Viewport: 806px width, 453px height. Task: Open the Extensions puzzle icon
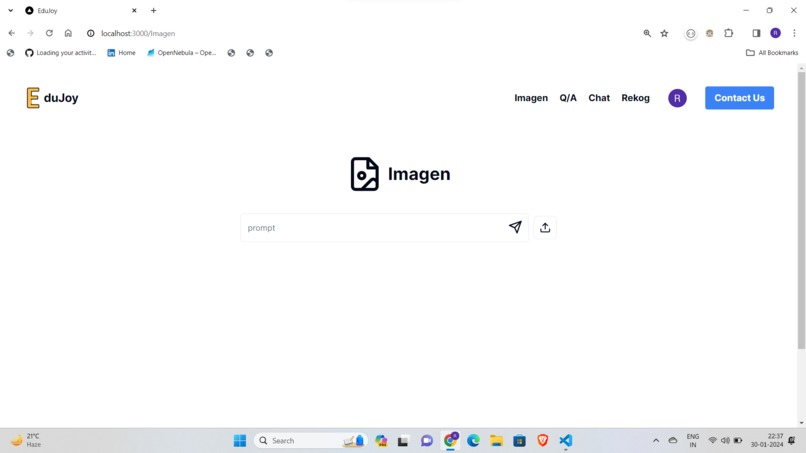coord(728,33)
